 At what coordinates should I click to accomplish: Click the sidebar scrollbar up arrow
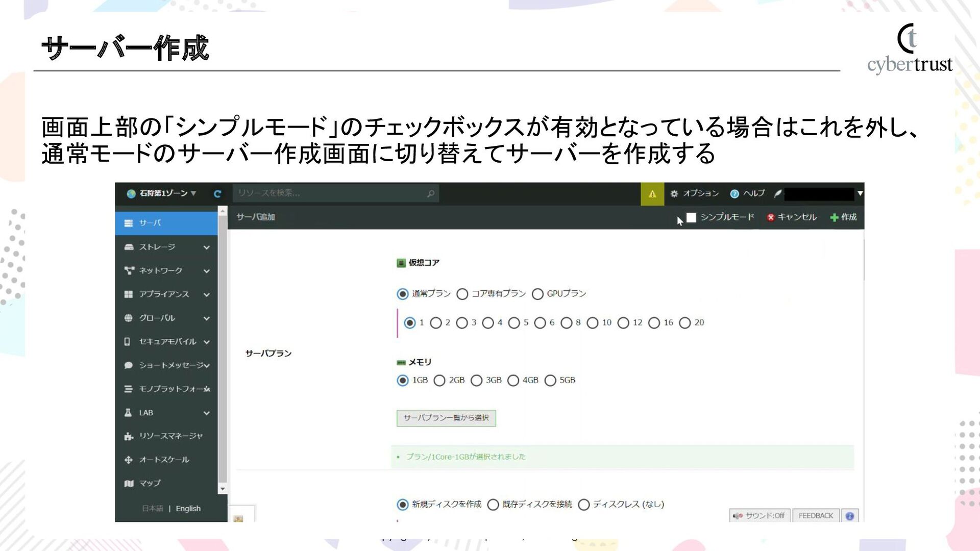[x=223, y=210]
